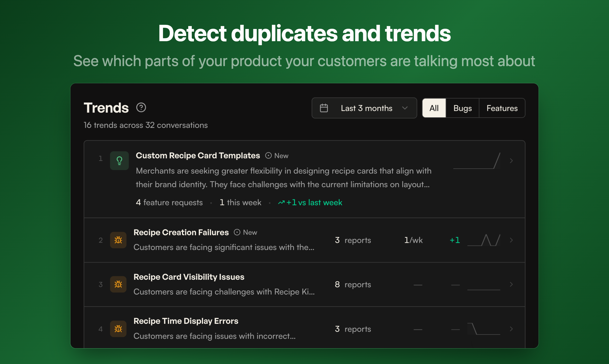
Task: Click the bug icon for Recipe Creation Failures
Action: click(118, 240)
